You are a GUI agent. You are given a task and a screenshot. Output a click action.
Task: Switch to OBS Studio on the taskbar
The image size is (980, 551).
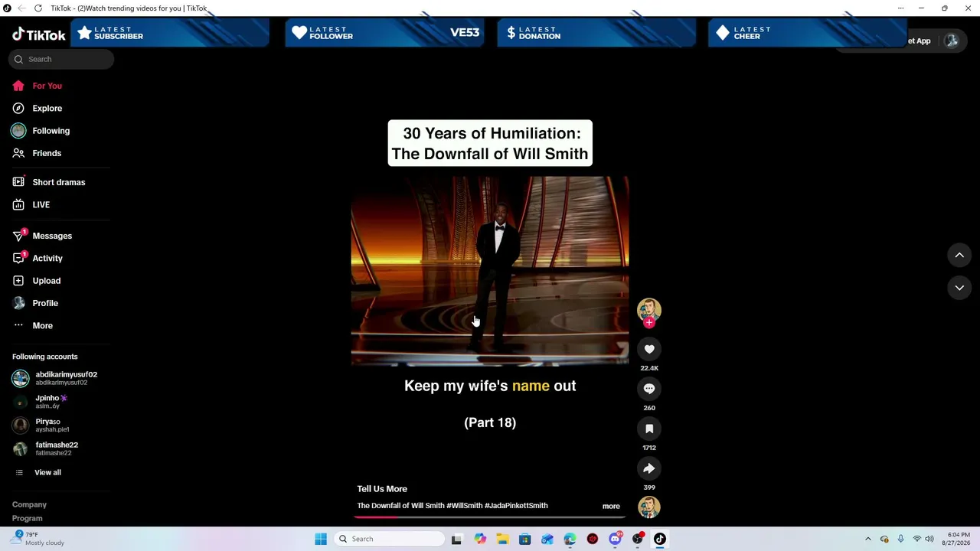[637, 539]
